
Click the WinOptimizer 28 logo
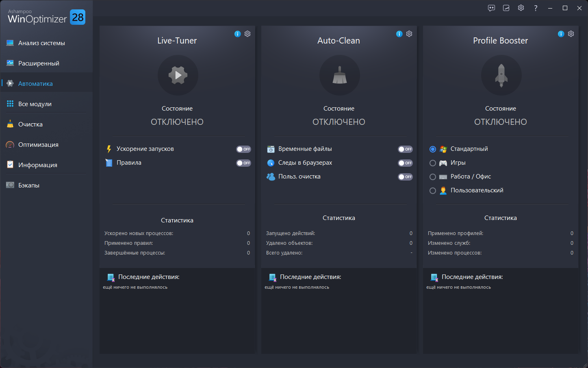(x=46, y=17)
